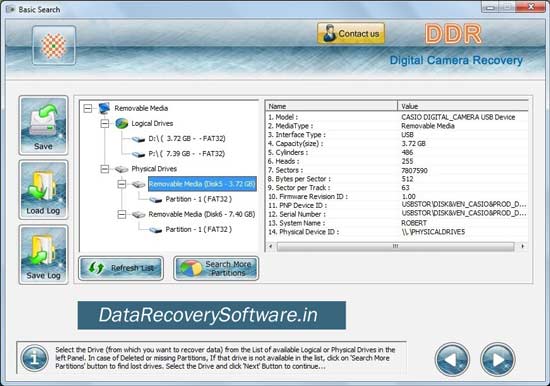This screenshot has width=550, height=386.
Task: Select drive D:\ 3.72 GB FAT32
Action: 187,139
